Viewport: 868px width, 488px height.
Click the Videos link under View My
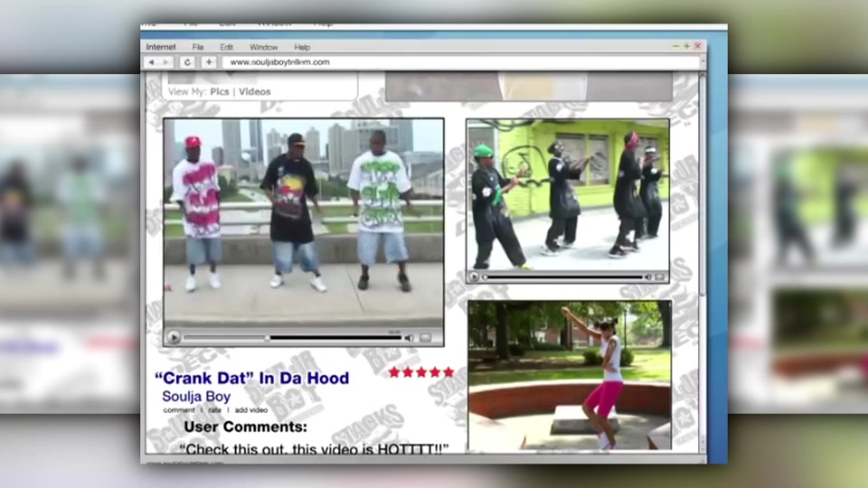coord(254,91)
